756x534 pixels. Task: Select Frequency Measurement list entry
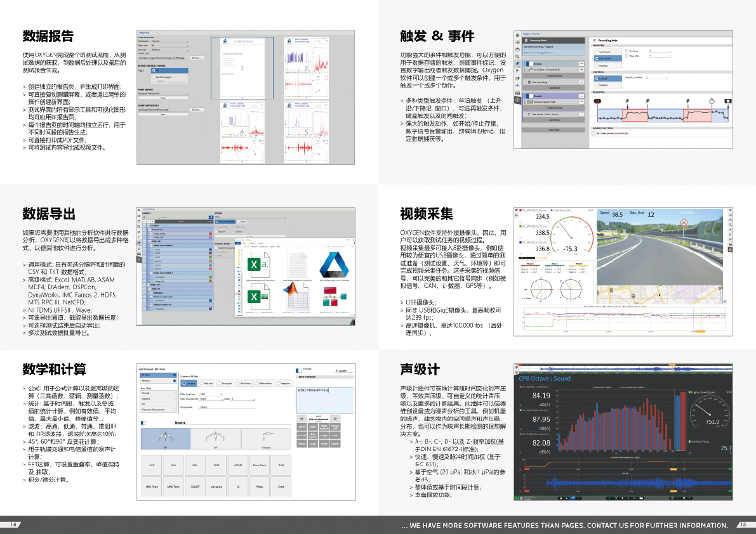click(158, 410)
